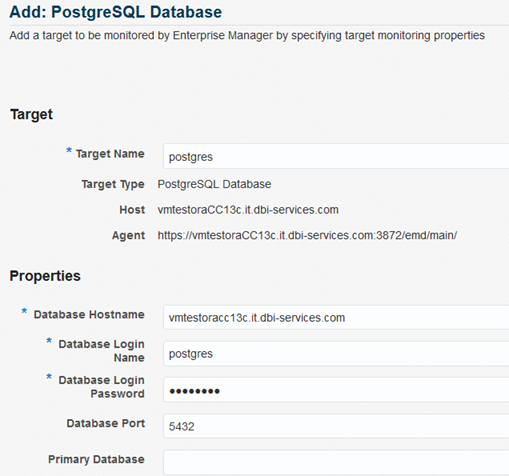Click the Target Name label
The height and width of the screenshot is (476, 509).
pos(110,154)
